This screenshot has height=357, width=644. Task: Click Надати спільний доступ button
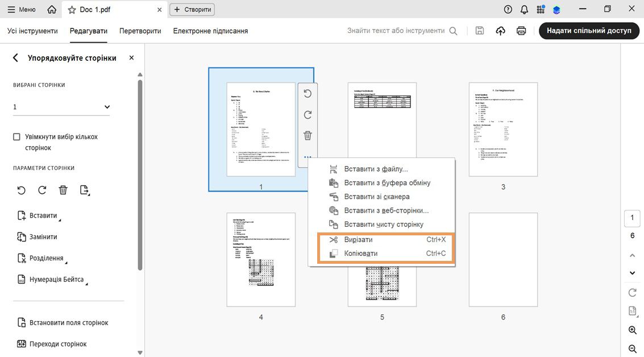pyautogui.click(x=589, y=31)
